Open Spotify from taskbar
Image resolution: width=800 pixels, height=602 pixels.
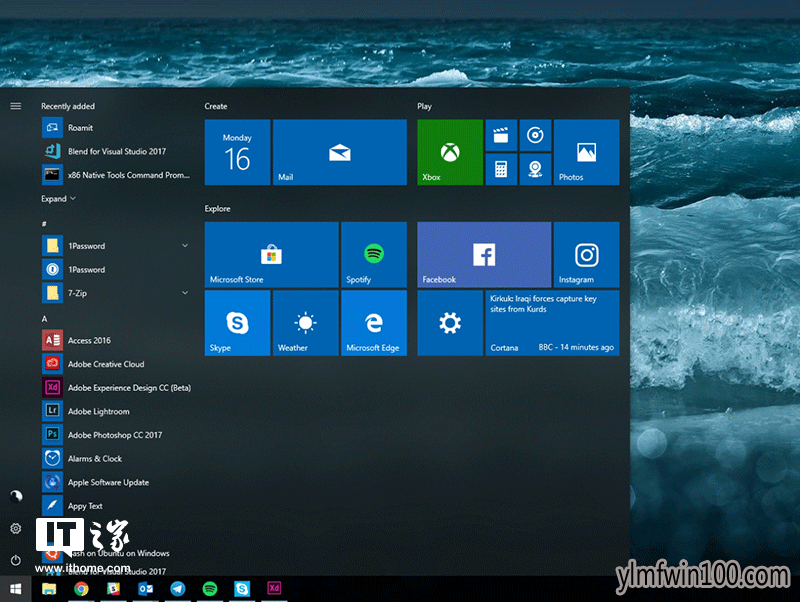(x=210, y=589)
